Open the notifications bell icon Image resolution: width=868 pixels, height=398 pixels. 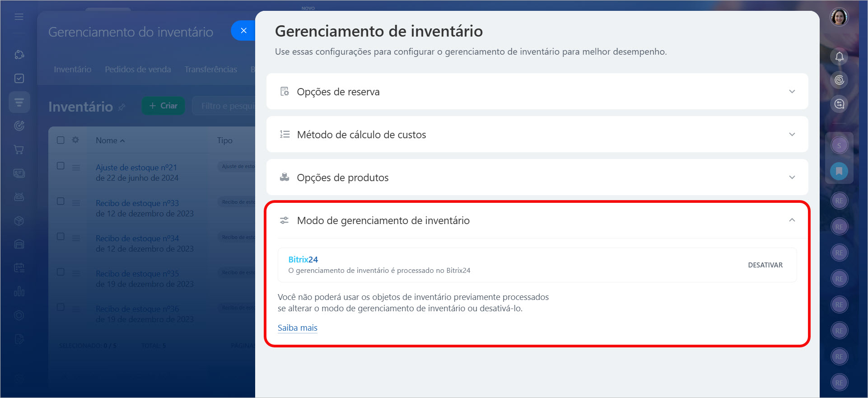click(839, 56)
